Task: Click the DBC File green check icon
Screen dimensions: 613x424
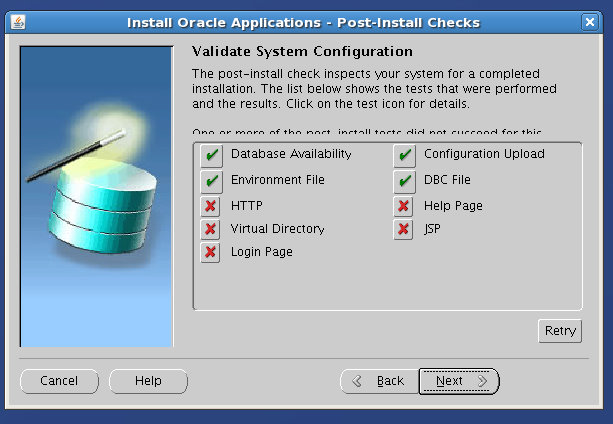Action: [x=404, y=181]
